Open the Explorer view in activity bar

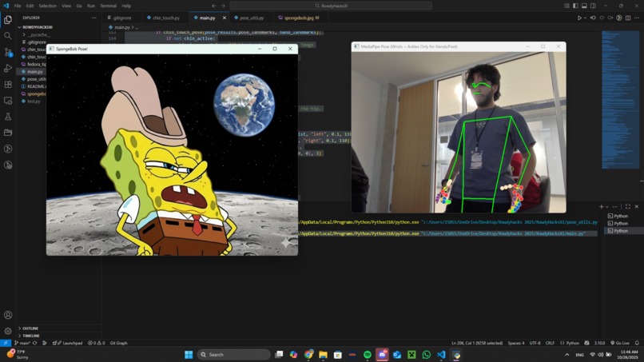(8, 20)
